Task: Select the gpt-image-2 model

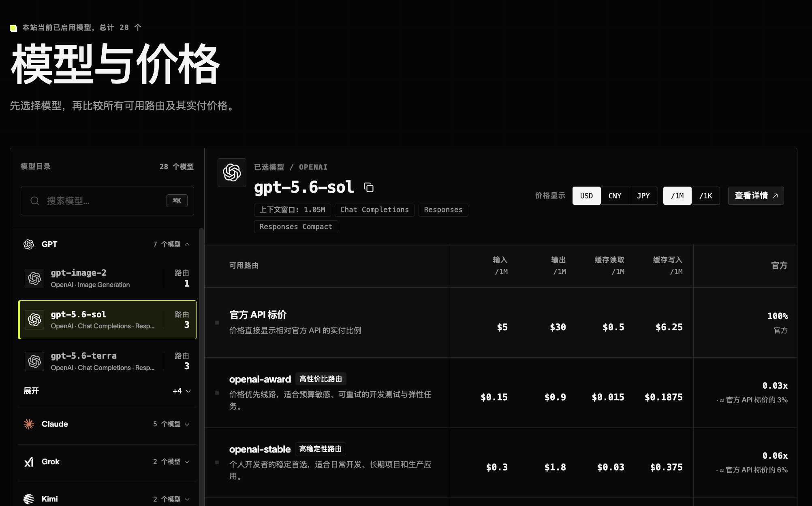Action: pos(107,279)
